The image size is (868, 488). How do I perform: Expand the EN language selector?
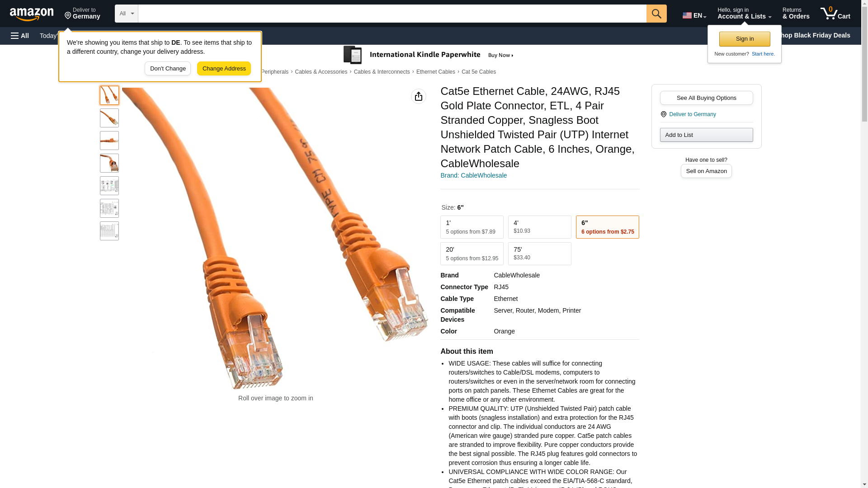point(694,15)
